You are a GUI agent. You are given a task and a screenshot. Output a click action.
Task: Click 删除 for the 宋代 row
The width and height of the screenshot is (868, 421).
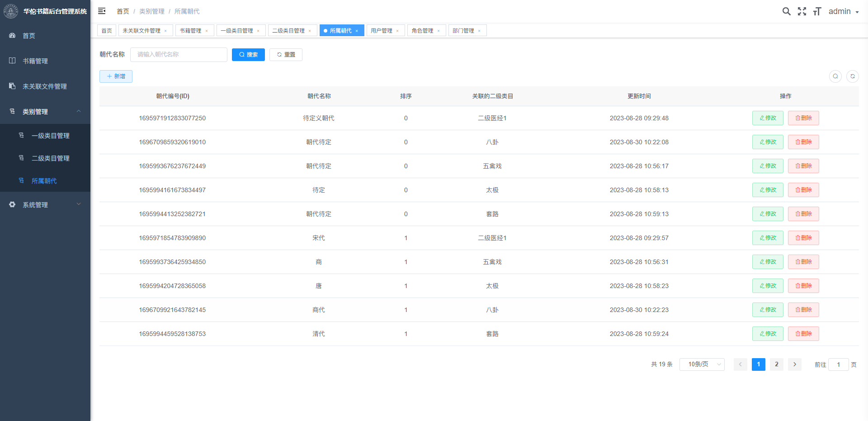pos(803,237)
